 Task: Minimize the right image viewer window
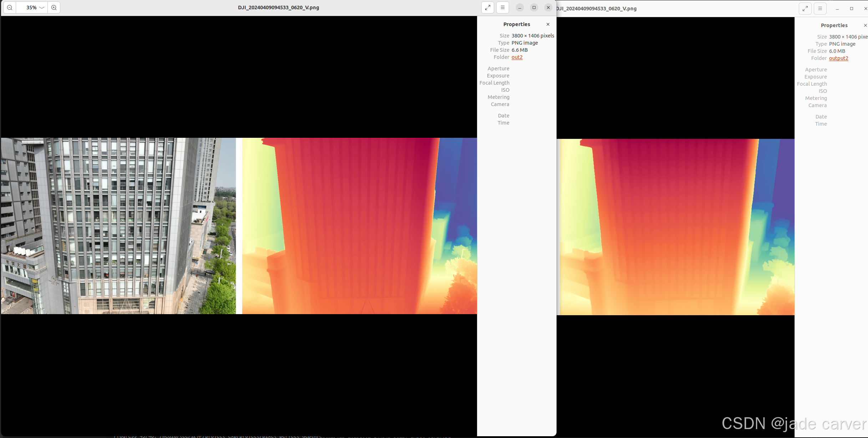click(x=837, y=9)
